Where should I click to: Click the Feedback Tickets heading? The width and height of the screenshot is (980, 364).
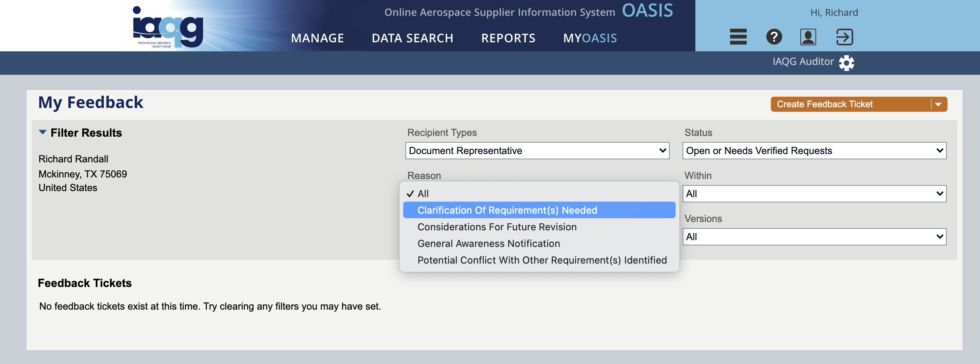pyautogui.click(x=85, y=283)
